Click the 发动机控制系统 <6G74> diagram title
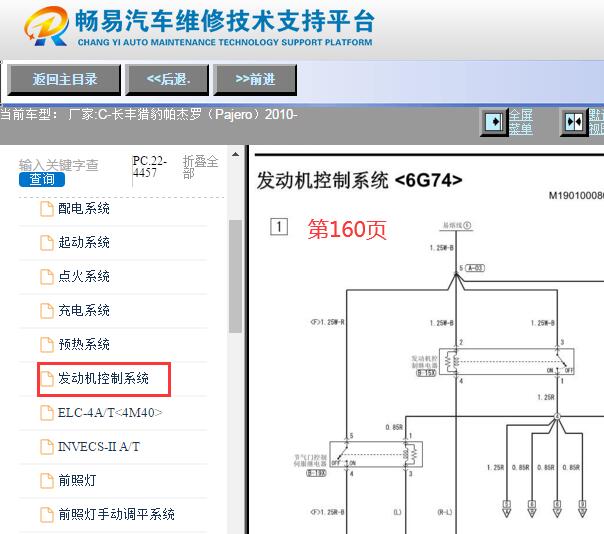This screenshot has width=604, height=534. click(359, 180)
